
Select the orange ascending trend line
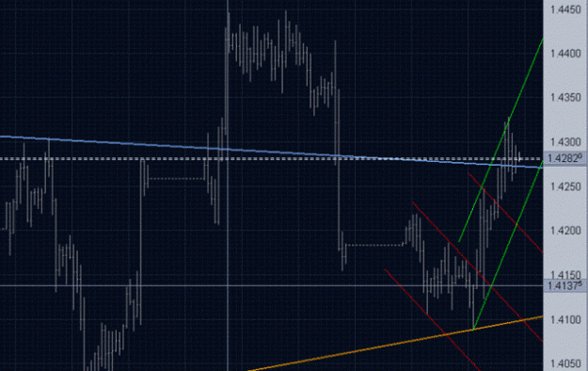click(x=395, y=344)
